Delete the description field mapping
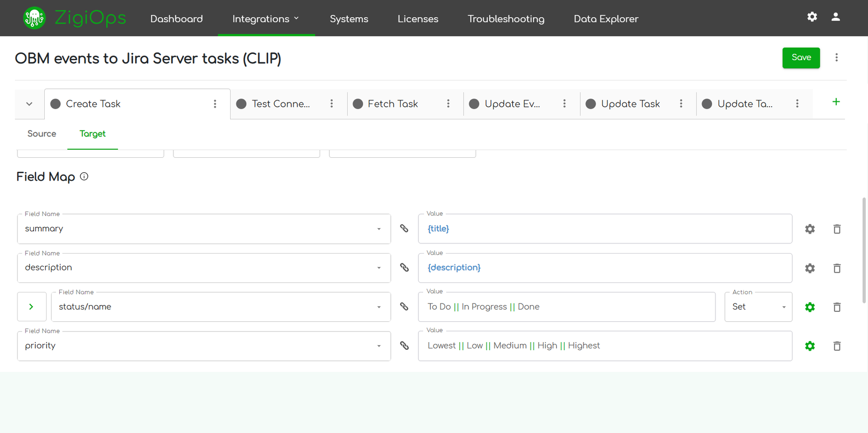Screen dimensions: 868x433 pos(837,268)
